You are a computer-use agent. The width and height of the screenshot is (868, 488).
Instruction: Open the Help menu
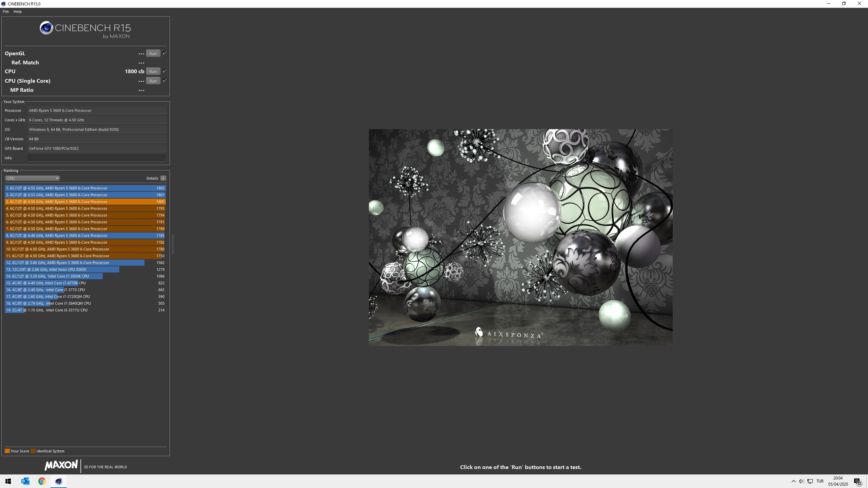click(x=18, y=12)
